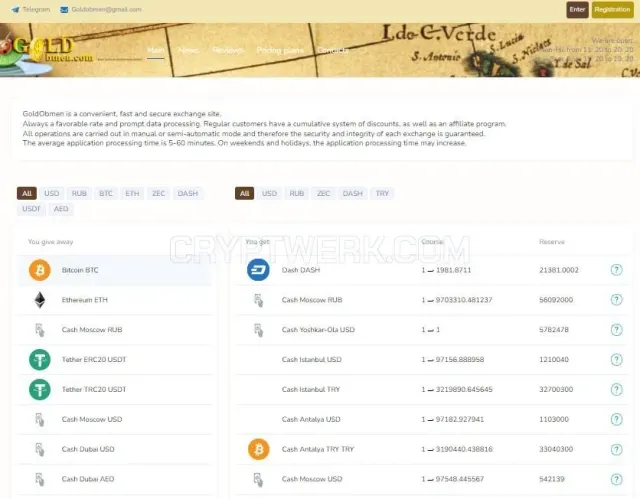The height and width of the screenshot is (499, 640).
Task: Filter receive list by DASH
Action: [353, 193]
